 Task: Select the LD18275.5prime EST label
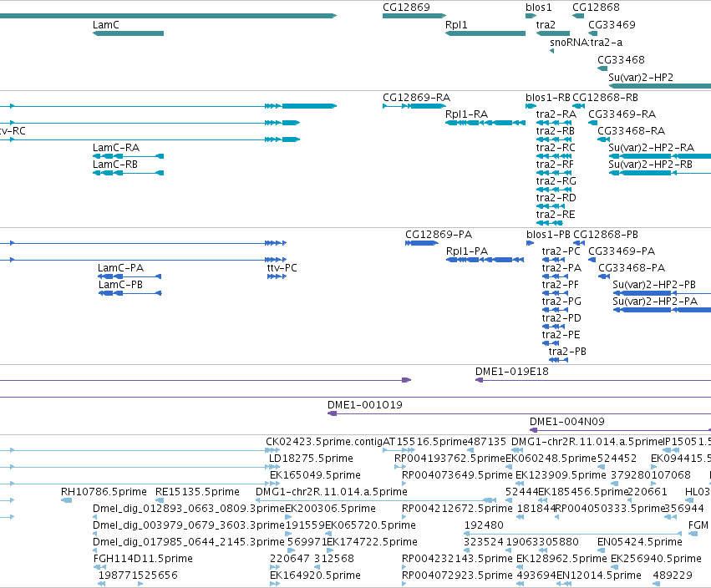coord(311,459)
